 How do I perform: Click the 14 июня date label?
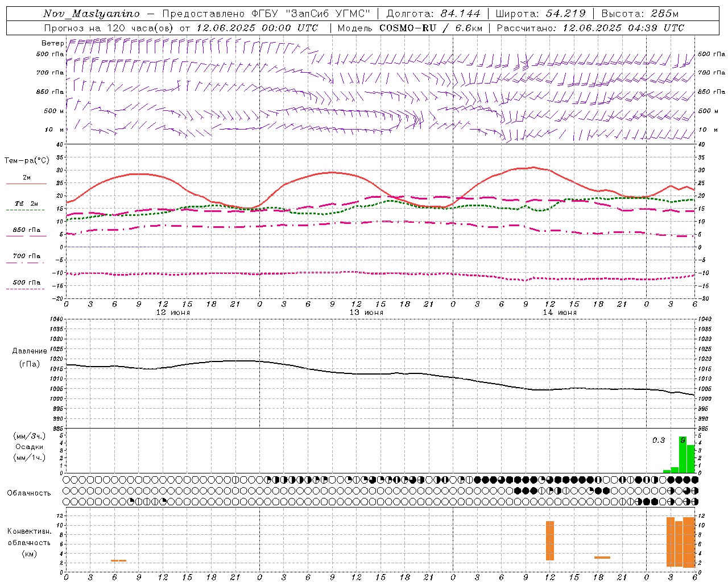point(560,313)
